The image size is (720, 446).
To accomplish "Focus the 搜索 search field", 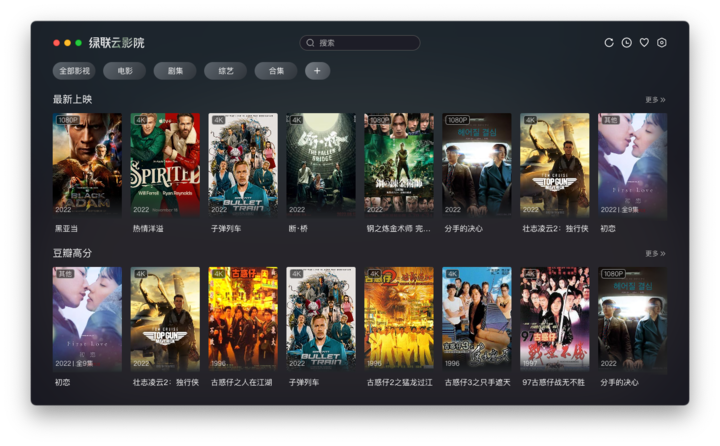I will tap(360, 43).
